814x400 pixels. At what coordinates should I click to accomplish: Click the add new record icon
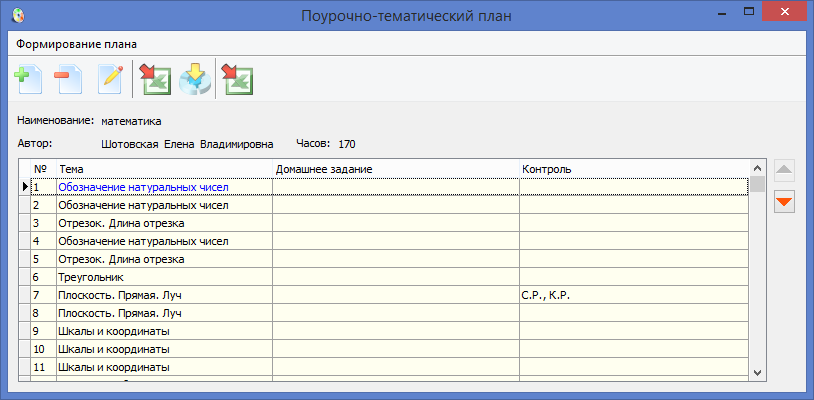[27, 79]
